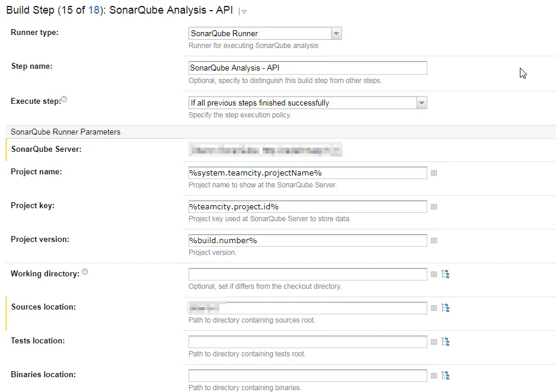This screenshot has width=556, height=392.
Task: Browse directory tree for Sources location
Action: click(x=446, y=308)
